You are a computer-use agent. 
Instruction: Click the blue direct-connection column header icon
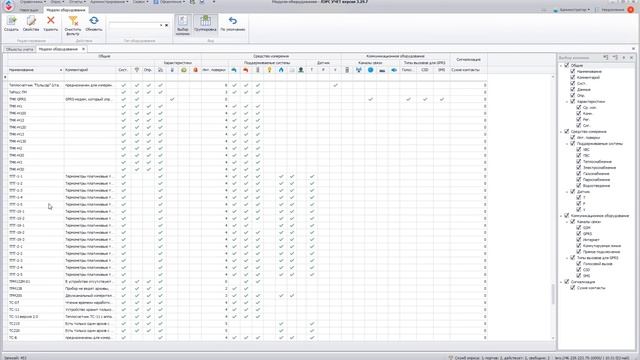394,70
